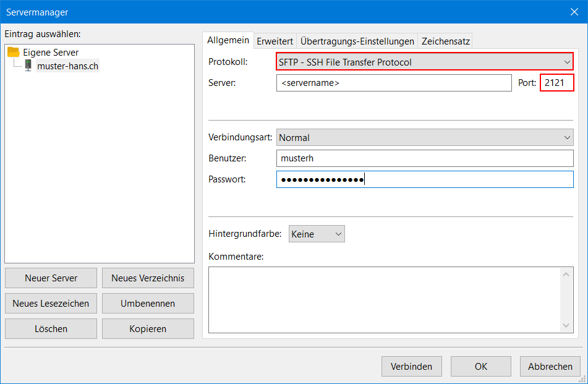Click the Neues Verzeichnis button

pyautogui.click(x=148, y=278)
